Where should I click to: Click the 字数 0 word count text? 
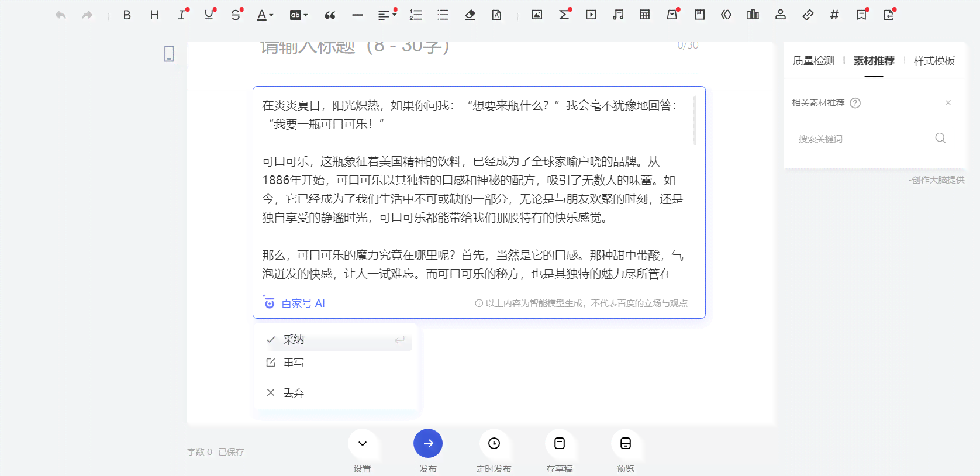pos(199,452)
